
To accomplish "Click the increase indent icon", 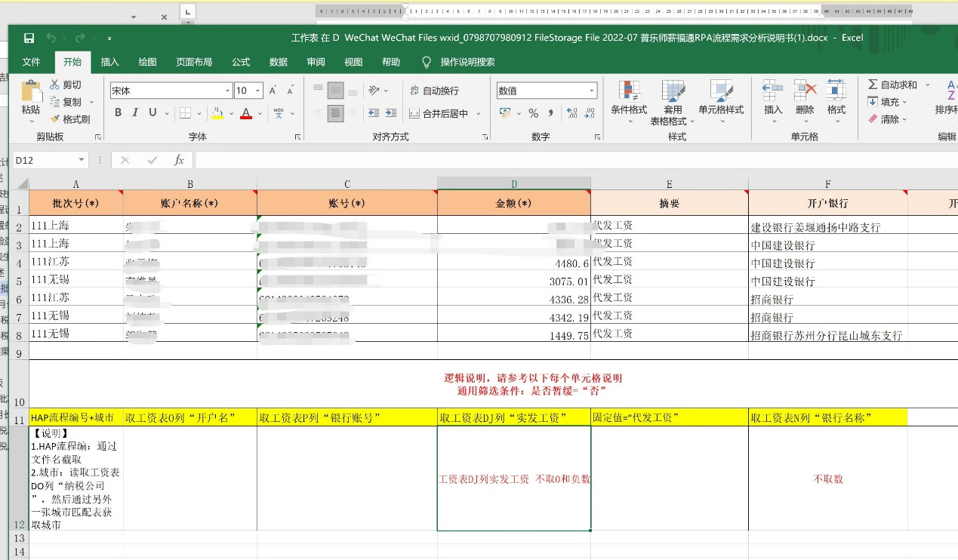I will point(390,113).
